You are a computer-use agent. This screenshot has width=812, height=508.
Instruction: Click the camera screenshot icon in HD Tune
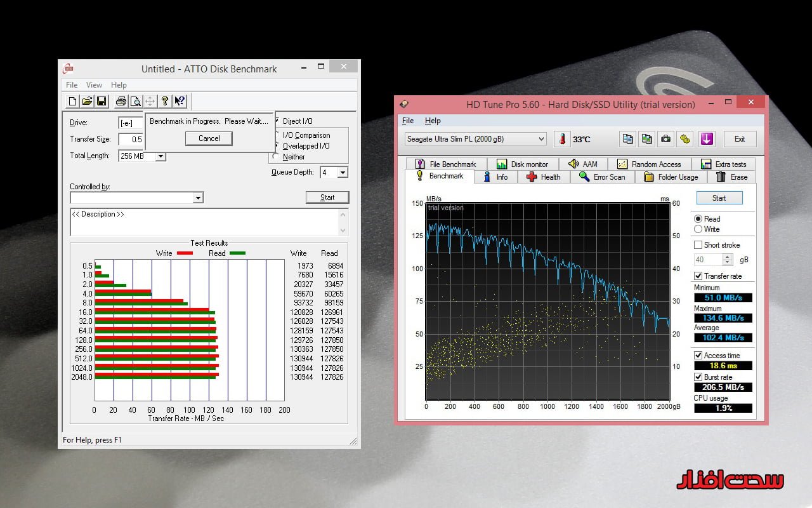click(x=665, y=139)
